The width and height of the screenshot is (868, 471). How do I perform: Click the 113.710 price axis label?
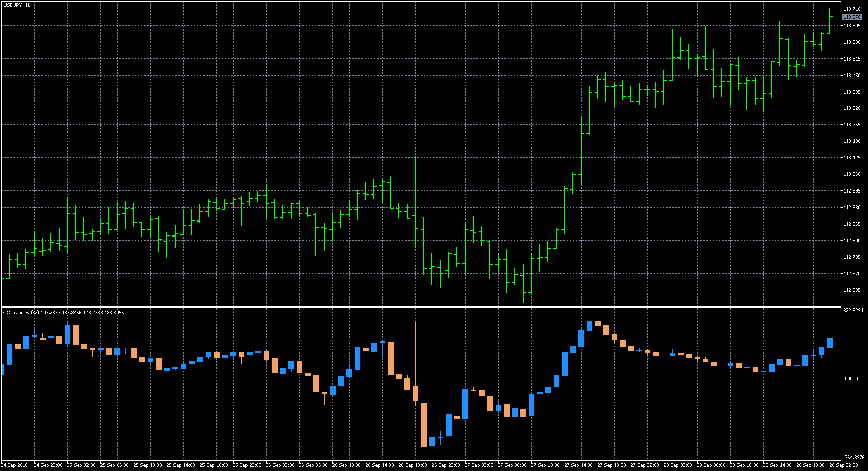852,9
